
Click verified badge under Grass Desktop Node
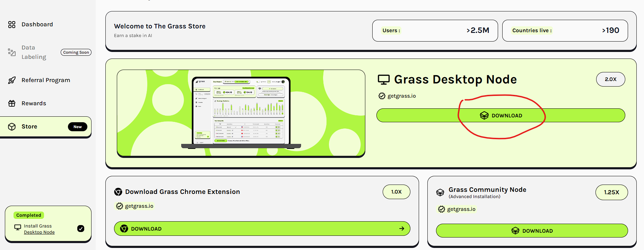382,96
